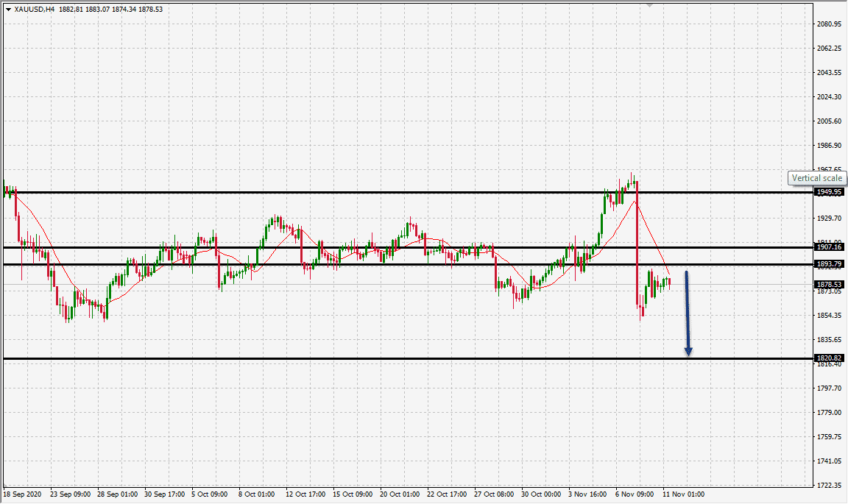This screenshot has width=848, height=504.
Task: Click the 2043.55 price scale value
Action: coord(829,72)
